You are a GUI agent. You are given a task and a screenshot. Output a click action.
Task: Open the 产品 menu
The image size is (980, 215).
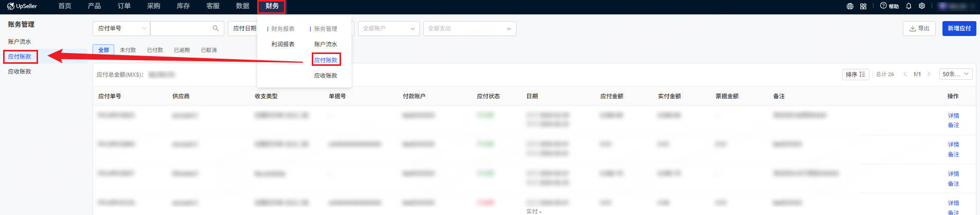[x=94, y=6]
